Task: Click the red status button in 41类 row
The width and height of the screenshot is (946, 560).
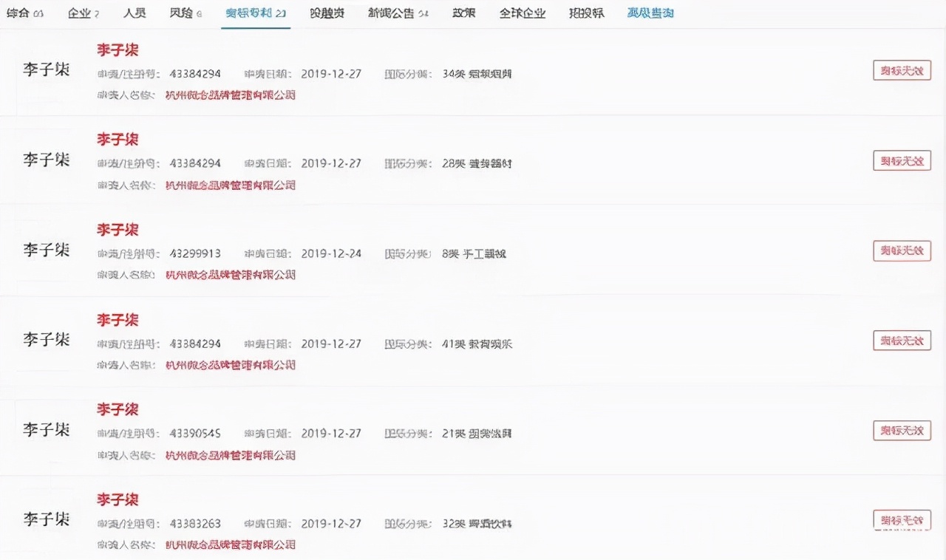Action: pos(902,341)
